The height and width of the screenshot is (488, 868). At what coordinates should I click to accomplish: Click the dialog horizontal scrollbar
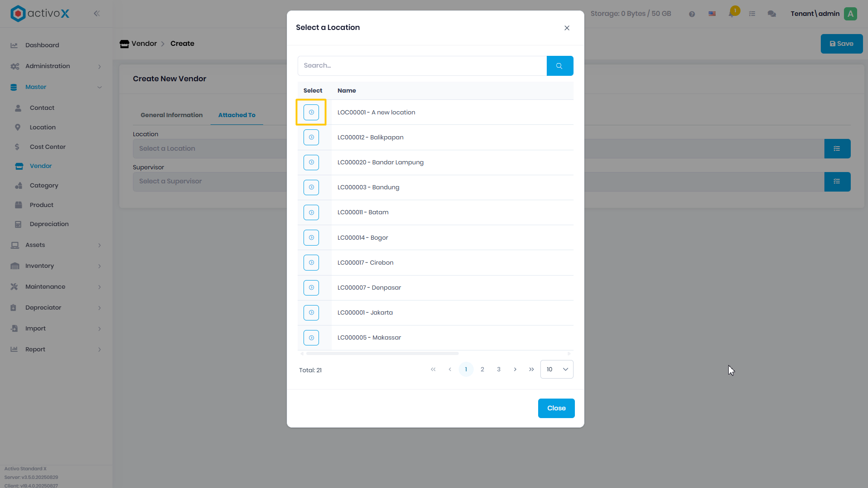382,353
